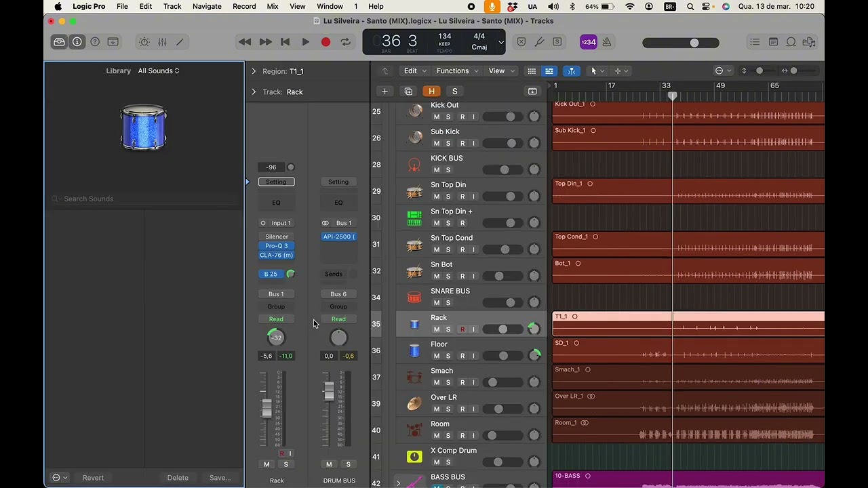This screenshot has height=488, width=868.
Task: Mute the Kick Out track
Action: 436,117
